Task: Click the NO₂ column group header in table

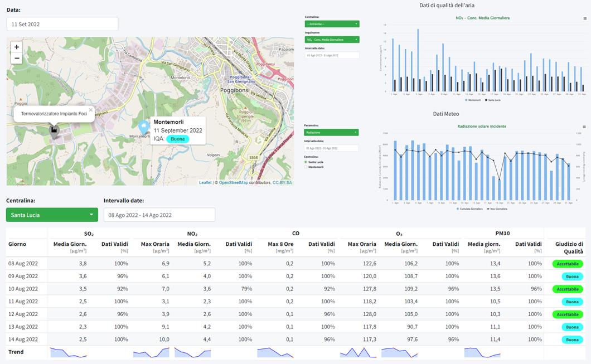Action: [192, 234]
